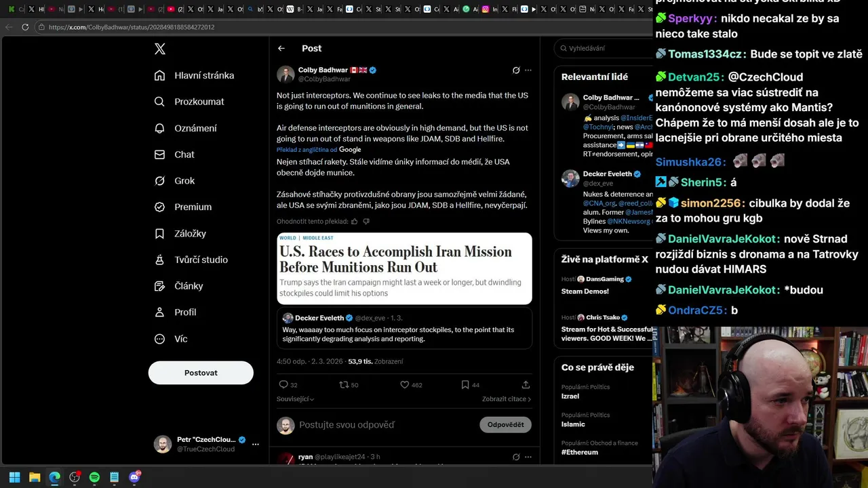Open File Explorer from taskbar
The height and width of the screenshot is (488, 868).
click(x=35, y=477)
